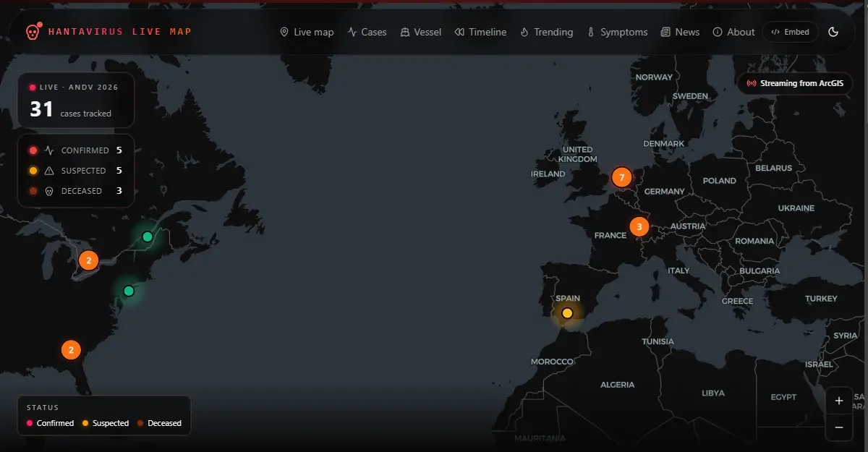This screenshot has height=452, width=868.
Task: Click the Deceased entry in the Status legend
Action: [x=159, y=423]
